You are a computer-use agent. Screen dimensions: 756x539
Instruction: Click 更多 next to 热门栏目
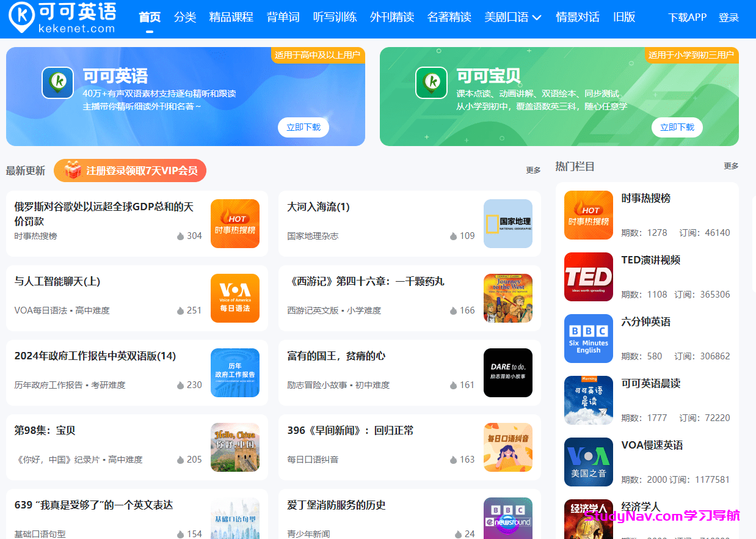[x=731, y=166]
